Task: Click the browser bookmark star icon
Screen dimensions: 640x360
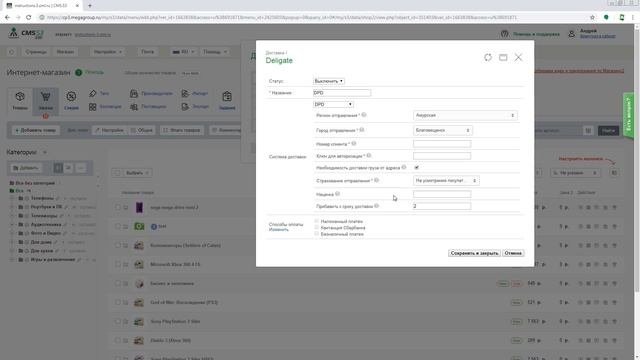Action: (592, 18)
